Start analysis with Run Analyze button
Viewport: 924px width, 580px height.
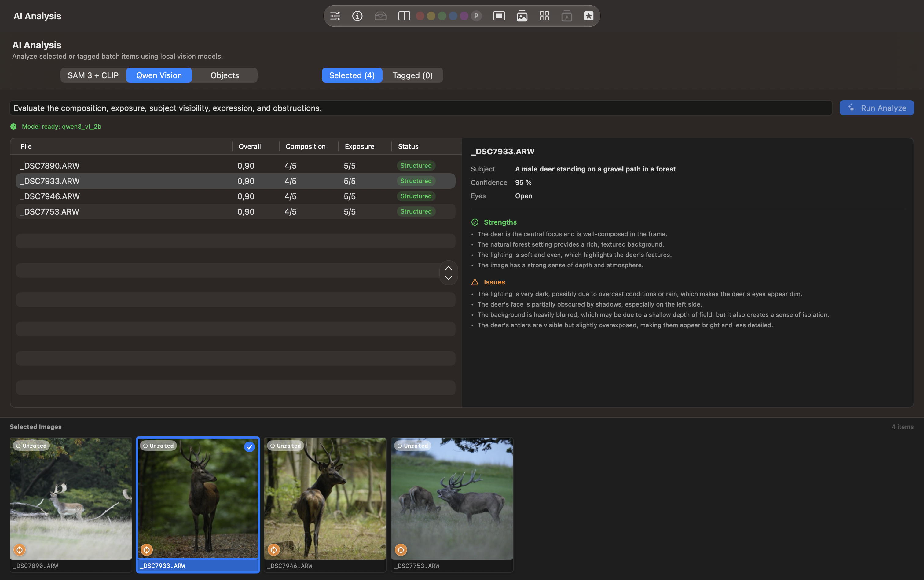[876, 108]
